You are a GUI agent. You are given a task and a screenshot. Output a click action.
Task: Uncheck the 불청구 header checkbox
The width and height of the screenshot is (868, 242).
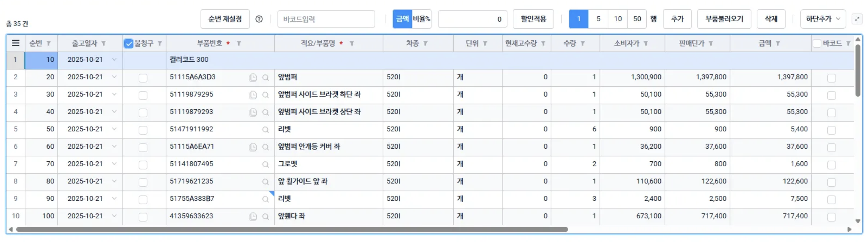(129, 44)
